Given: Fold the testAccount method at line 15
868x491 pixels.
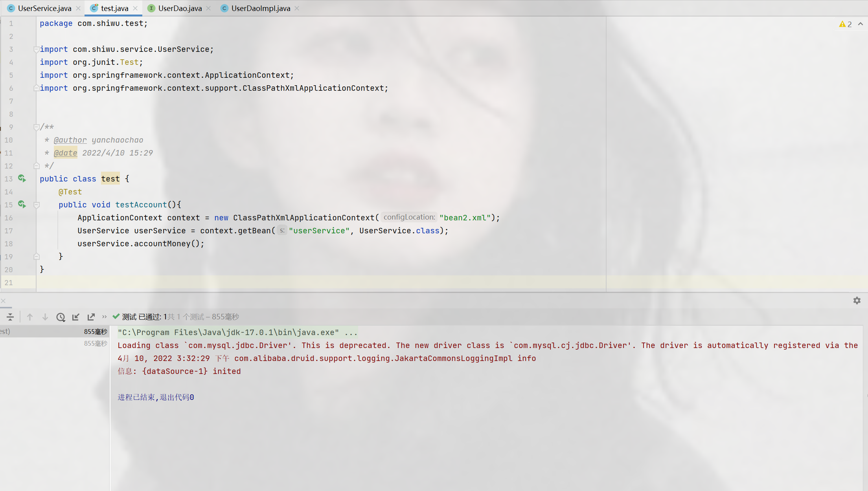Looking at the screenshot, I should click(x=37, y=205).
